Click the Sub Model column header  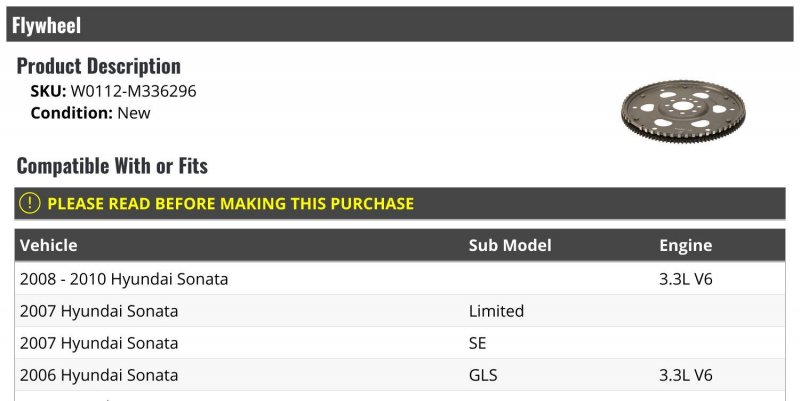tap(510, 245)
